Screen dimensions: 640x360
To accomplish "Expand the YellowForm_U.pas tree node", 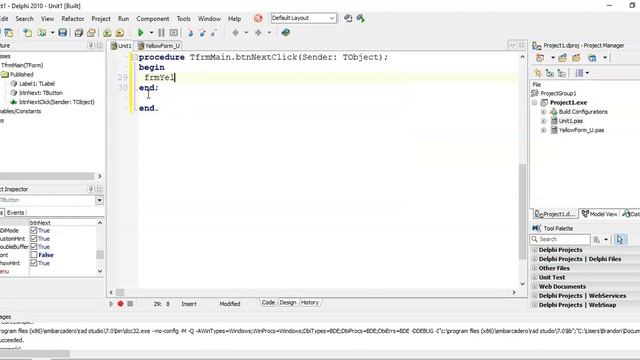I will (543, 130).
